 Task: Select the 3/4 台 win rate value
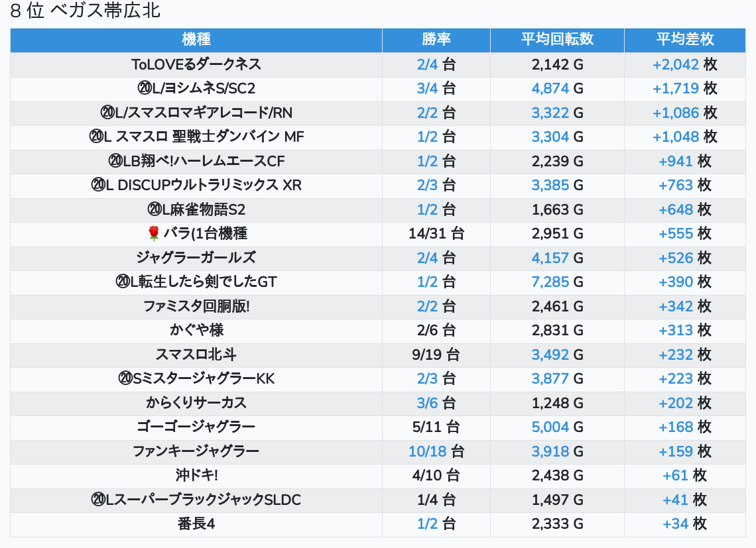click(x=436, y=89)
